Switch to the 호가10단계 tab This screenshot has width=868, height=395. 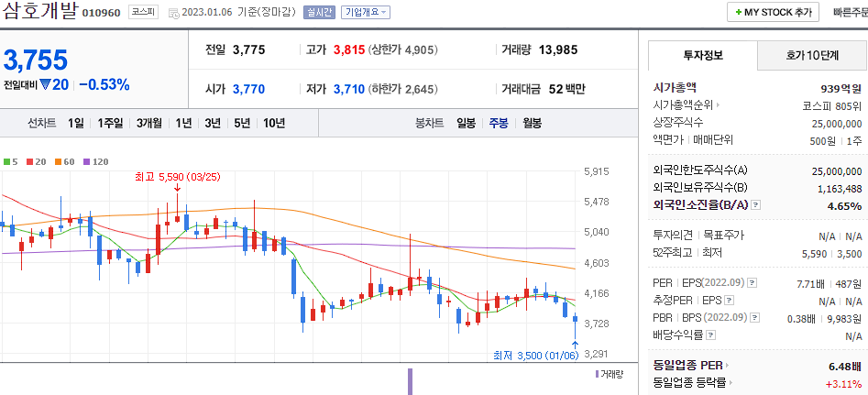[812, 55]
